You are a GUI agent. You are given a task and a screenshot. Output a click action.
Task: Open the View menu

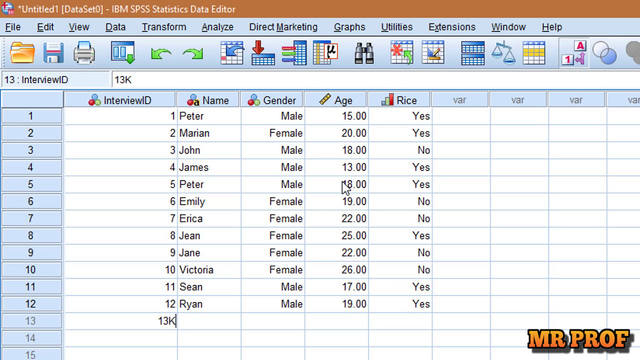point(79,27)
